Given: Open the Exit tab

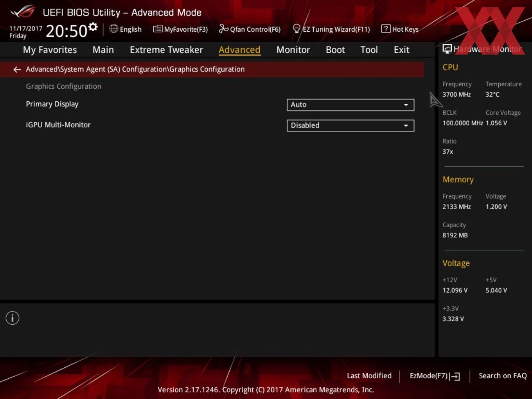Looking at the screenshot, I should pyautogui.click(x=401, y=50).
